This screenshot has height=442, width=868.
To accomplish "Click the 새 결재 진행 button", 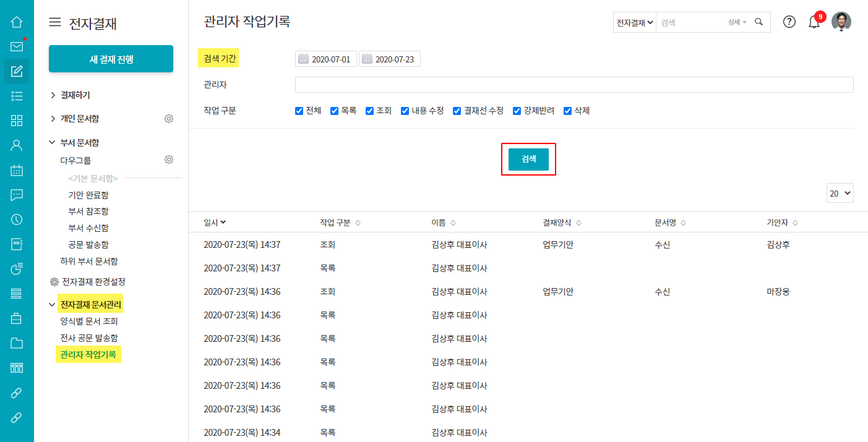I will pyautogui.click(x=111, y=59).
